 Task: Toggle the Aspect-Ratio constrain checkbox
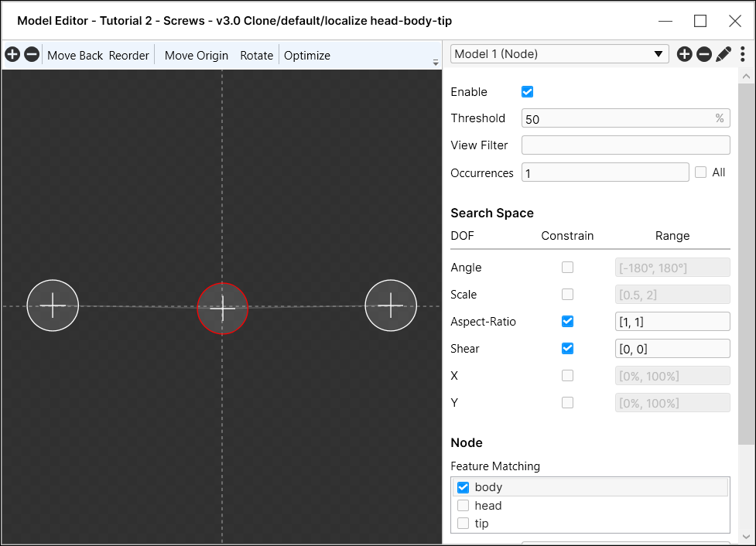tap(567, 322)
